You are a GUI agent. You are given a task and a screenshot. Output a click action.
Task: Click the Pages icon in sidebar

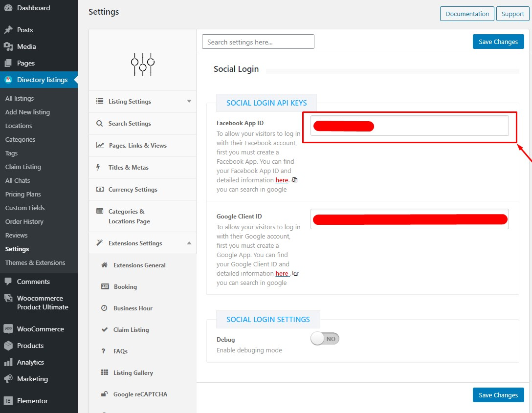[8, 63]
